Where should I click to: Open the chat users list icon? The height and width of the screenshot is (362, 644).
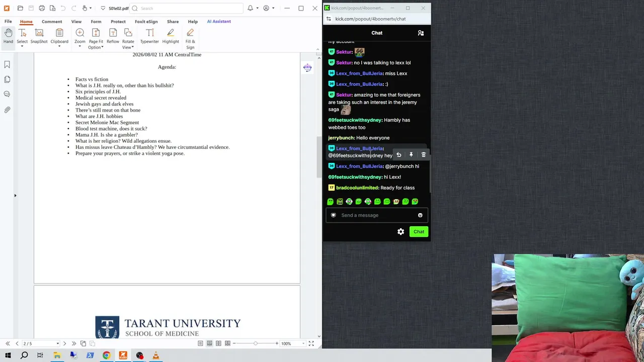[x=421, y=33]
